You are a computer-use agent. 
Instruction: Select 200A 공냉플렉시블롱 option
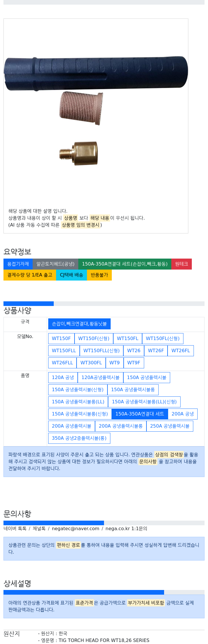click(121, 426)
